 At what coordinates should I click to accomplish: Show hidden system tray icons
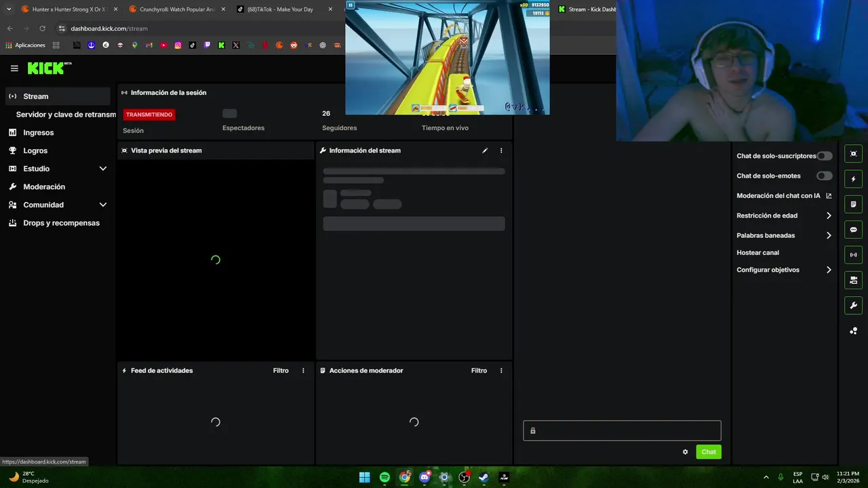click(766, 477)
